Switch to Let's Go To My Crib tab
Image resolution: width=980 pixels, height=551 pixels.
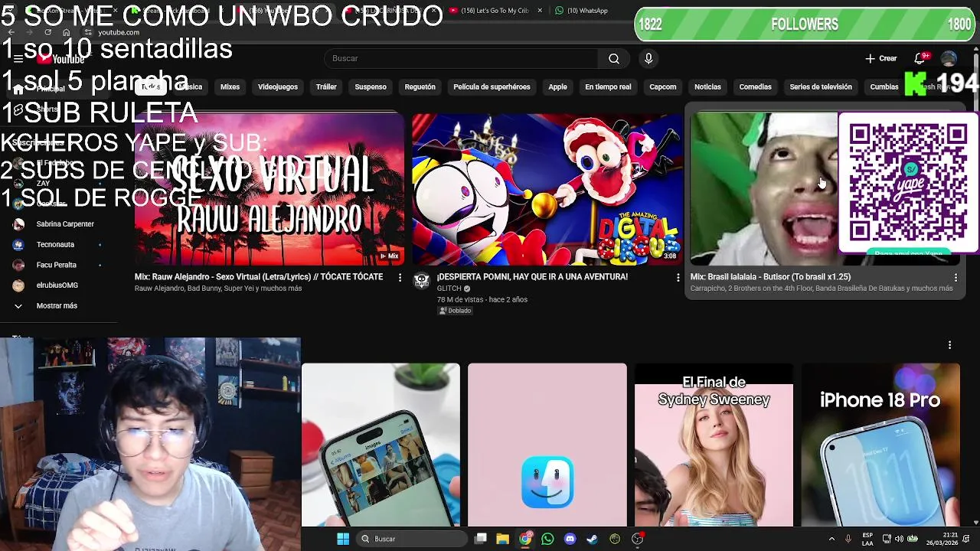click(494, 11)
